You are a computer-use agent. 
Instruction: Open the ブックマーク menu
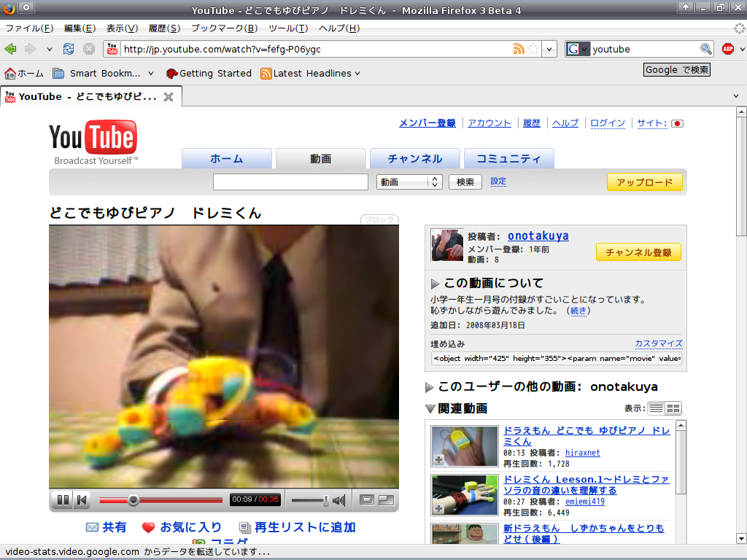[x=225, y=28]
